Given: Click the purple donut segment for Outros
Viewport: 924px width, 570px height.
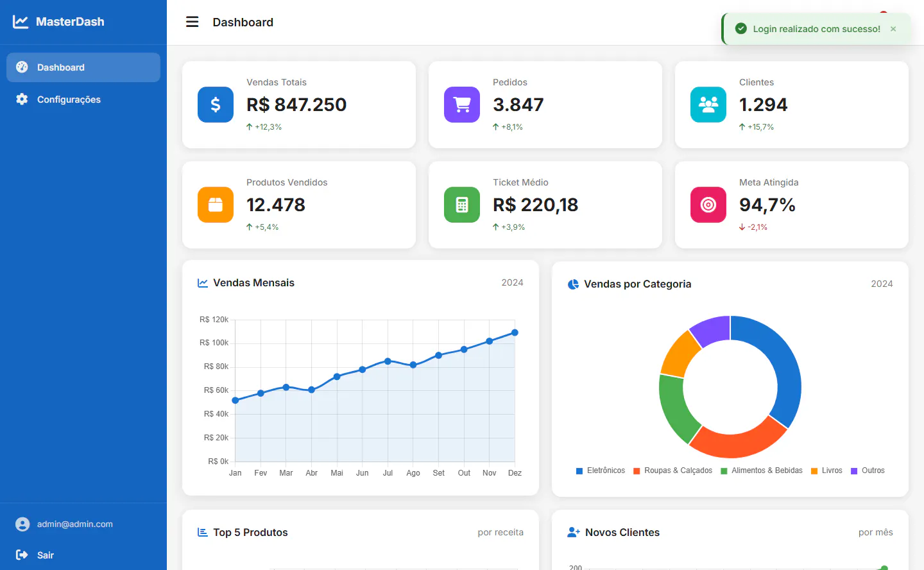Looking at the screenshot, I should [712, 330].
